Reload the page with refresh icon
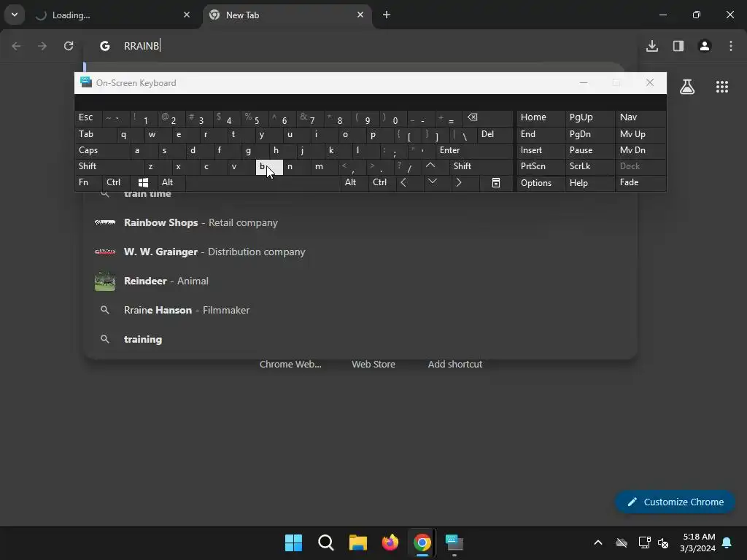The height and width of the screenshot is (560, 747). 69,46
